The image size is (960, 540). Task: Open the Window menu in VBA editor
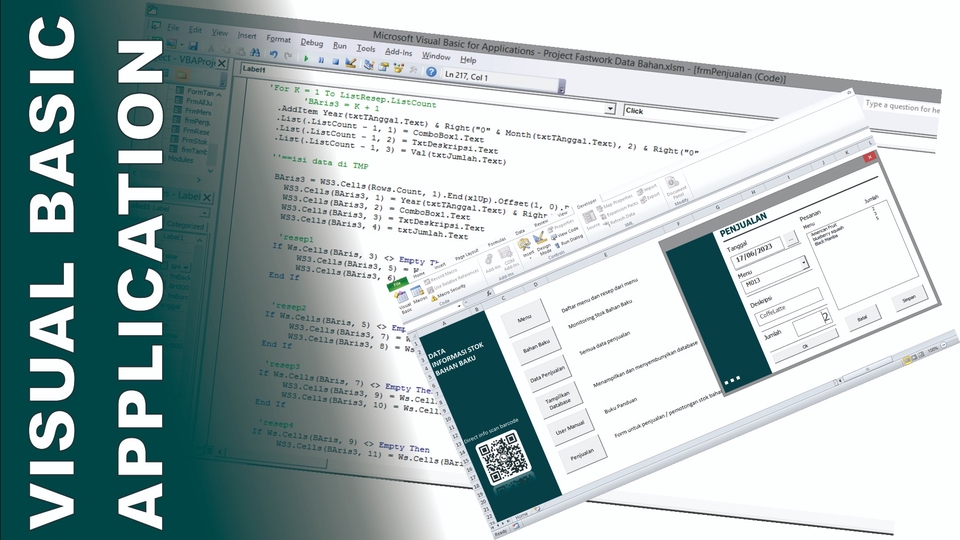435,56
